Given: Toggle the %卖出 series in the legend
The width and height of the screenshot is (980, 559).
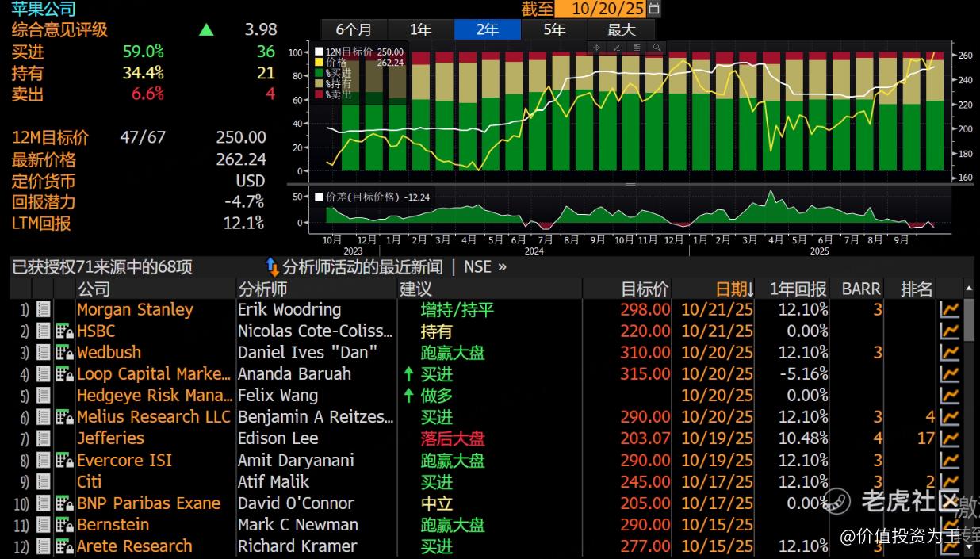Looking at the screenshot, I should pyautogui.click(x=333, y=94).
